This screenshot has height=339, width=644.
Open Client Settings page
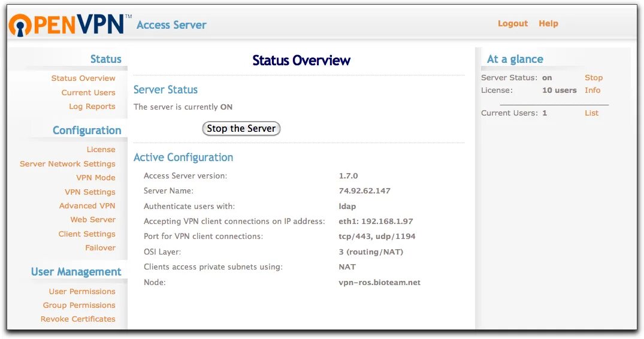coord(87,234)
